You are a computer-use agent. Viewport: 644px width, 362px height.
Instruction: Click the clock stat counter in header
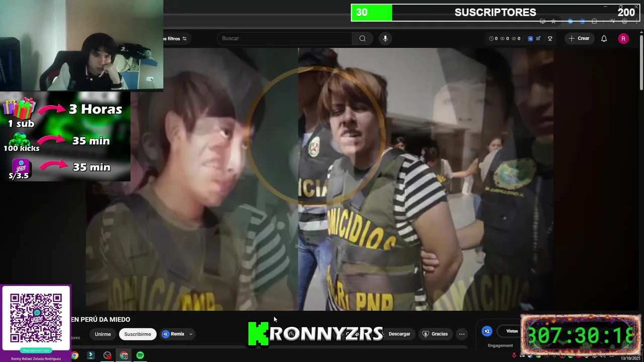coord(493,39)
